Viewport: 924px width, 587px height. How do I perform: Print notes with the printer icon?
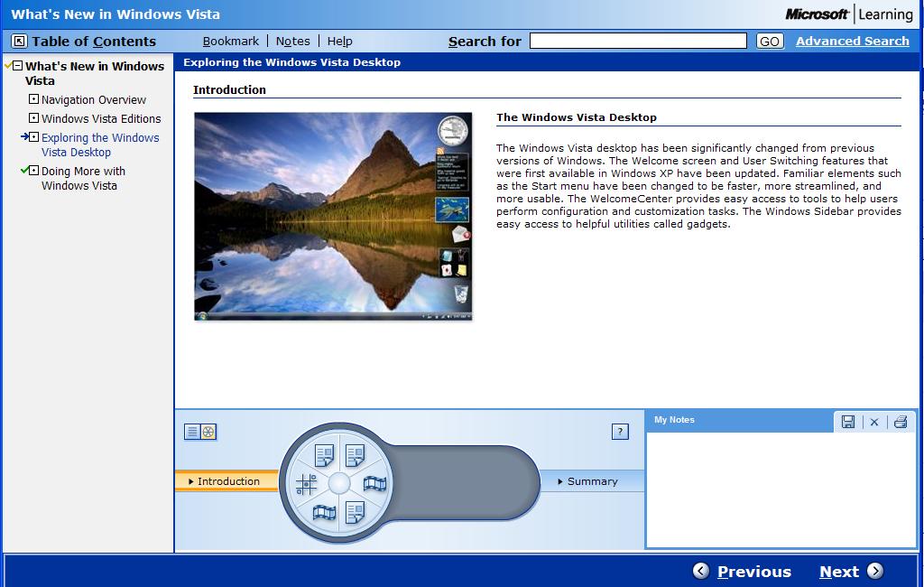[901, 422]
